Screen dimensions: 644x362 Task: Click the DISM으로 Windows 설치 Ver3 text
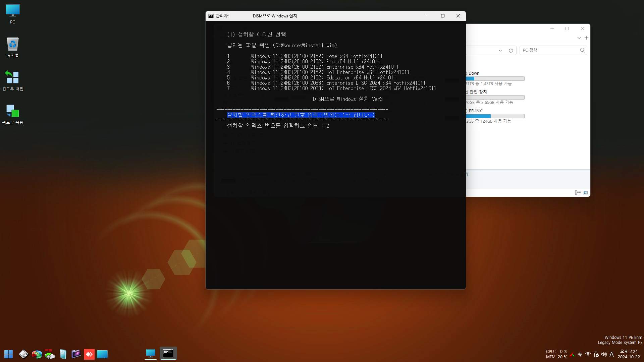(348, 99)
